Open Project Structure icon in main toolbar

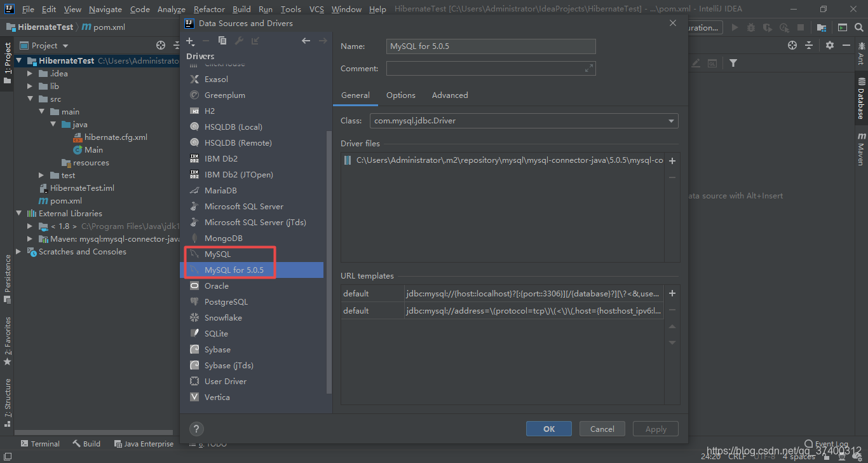[822, 27]
